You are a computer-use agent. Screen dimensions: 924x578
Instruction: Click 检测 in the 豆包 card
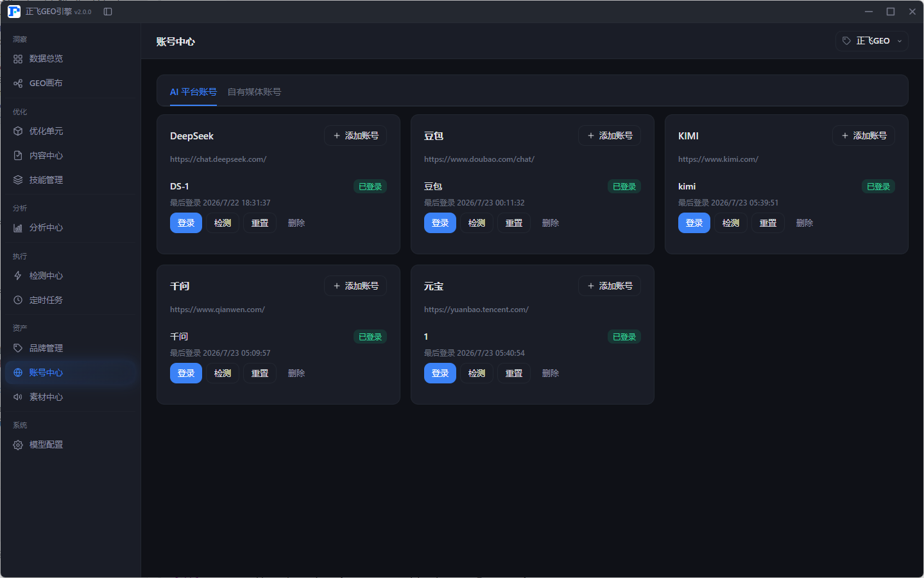click(x=477, y=223)
